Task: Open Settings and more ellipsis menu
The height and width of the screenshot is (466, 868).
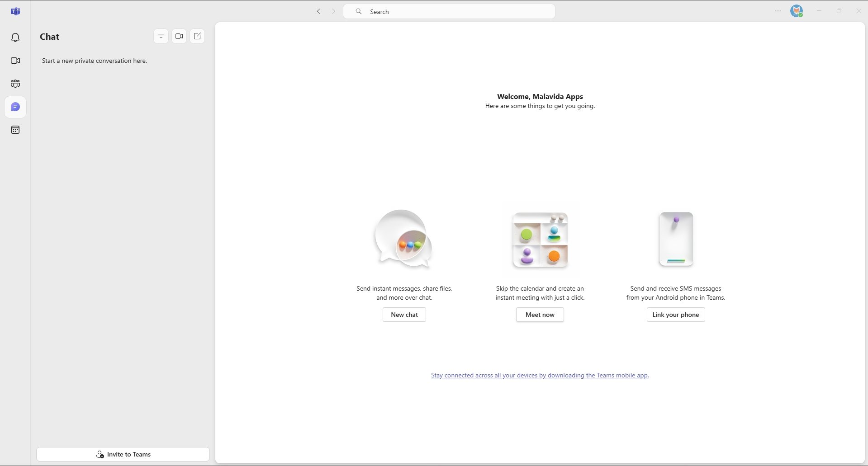Action: [x=778, y=11]
